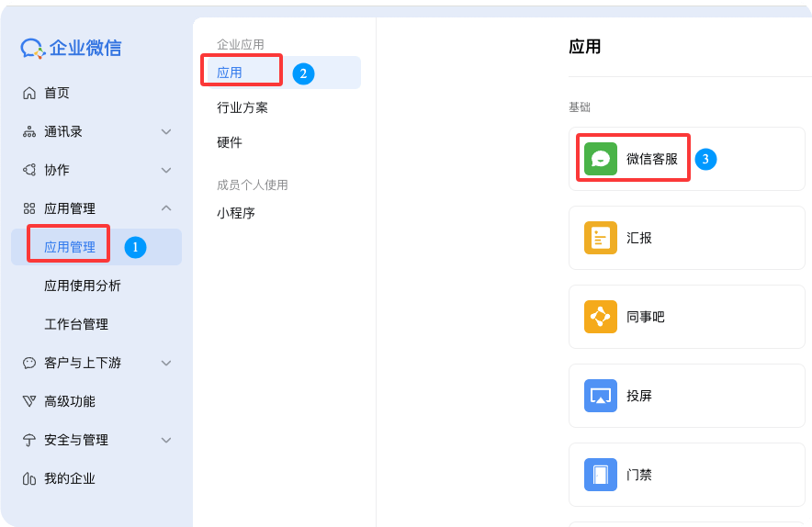Expand the 客户与上下游 chevron
Viewport: 812px width, 527px height.
point(166,363)
